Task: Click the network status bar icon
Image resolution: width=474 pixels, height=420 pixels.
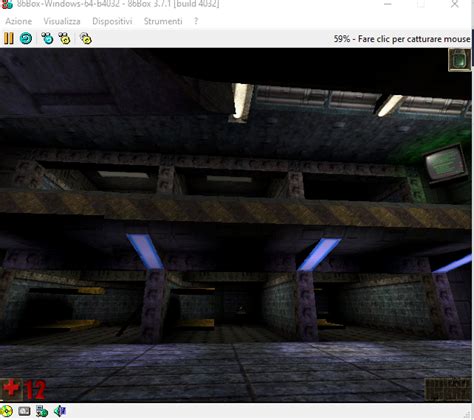Action: click(42, 411)
